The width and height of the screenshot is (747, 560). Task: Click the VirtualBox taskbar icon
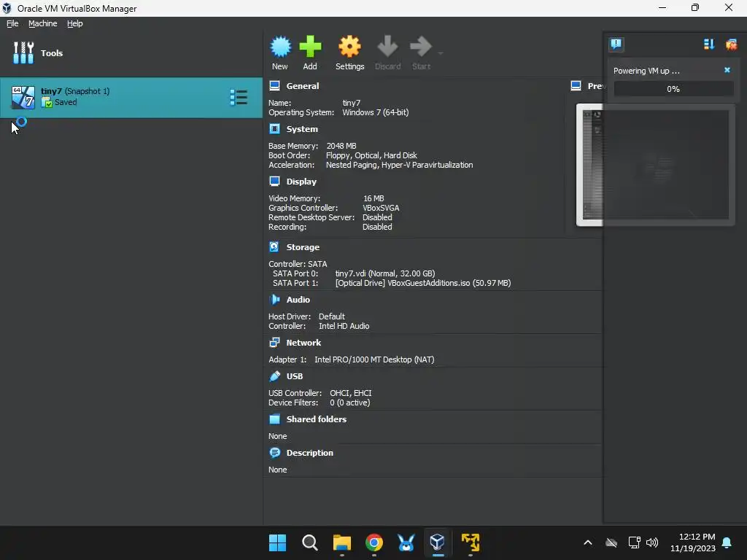pos(438,542)
